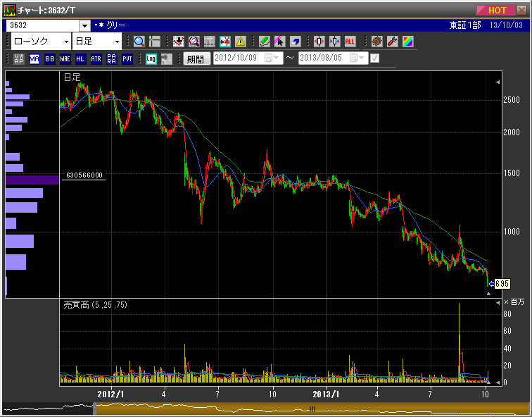The image size is (532, 417).
Task: Click the HOT button in title bar
Action: pyautogui.click(x=497, y=10)
